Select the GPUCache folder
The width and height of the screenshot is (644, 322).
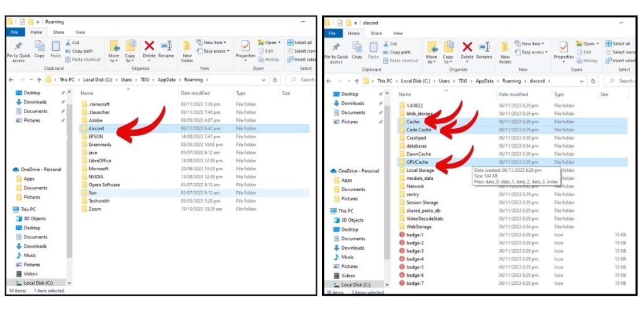click(x=416, y=162)
